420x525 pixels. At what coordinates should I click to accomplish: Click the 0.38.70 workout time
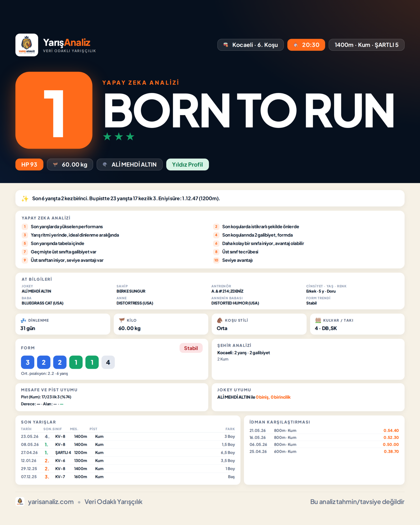pos(391,451)
